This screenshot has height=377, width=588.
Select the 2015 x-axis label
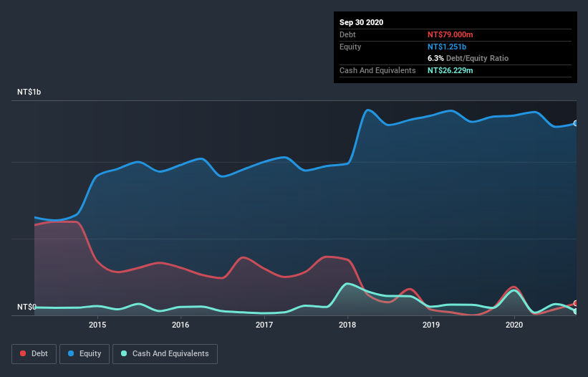point(97,325)
